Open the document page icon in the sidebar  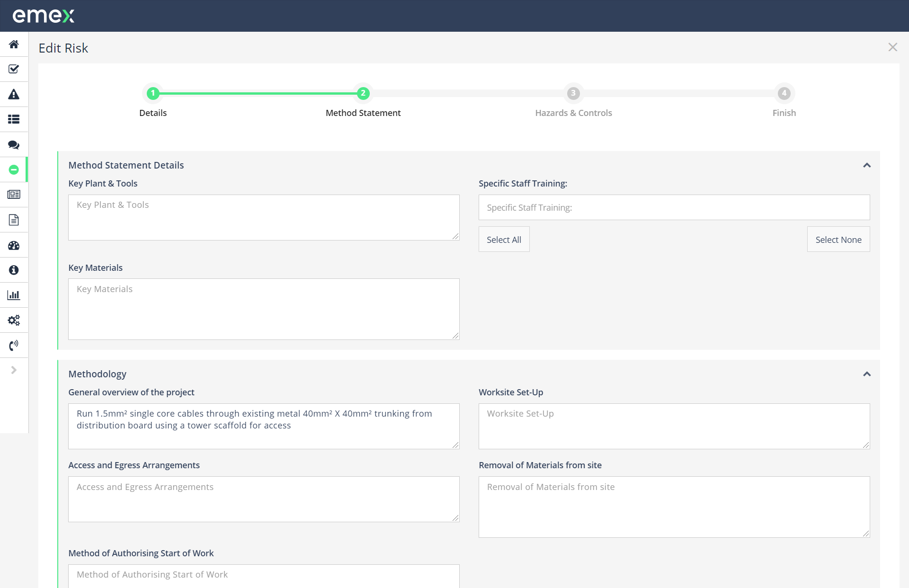coord(14,220)
